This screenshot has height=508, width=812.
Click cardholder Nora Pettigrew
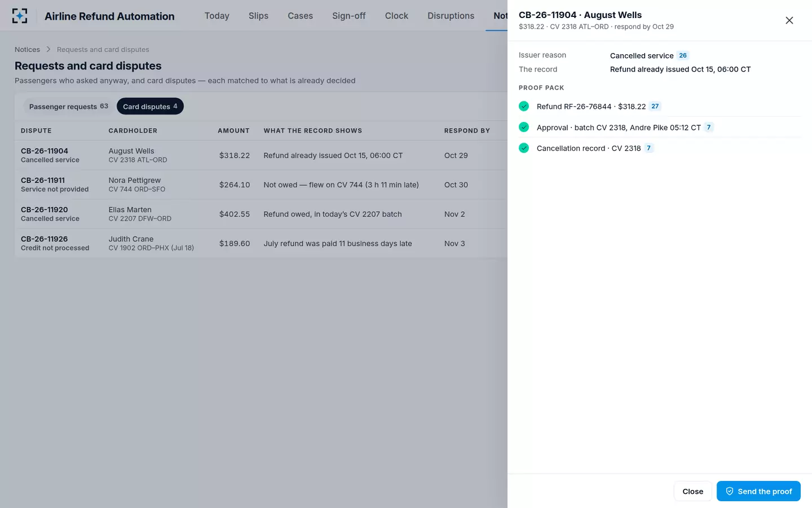point(135,180)
